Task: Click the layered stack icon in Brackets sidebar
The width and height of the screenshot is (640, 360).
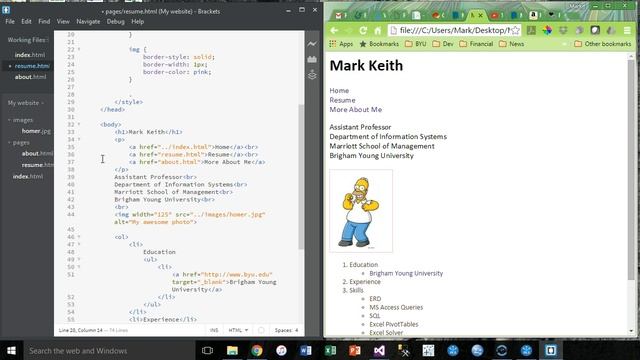Action: point(312,75)
